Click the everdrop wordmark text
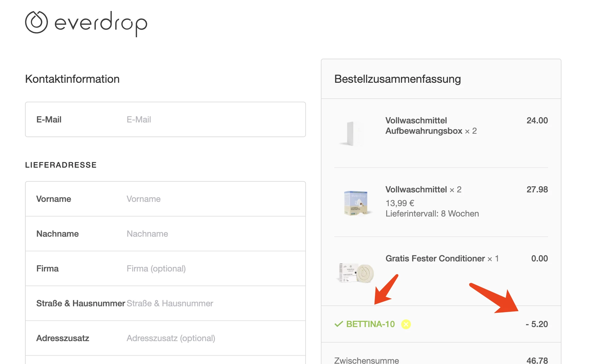Screen dimensions: 599x364 101,24
